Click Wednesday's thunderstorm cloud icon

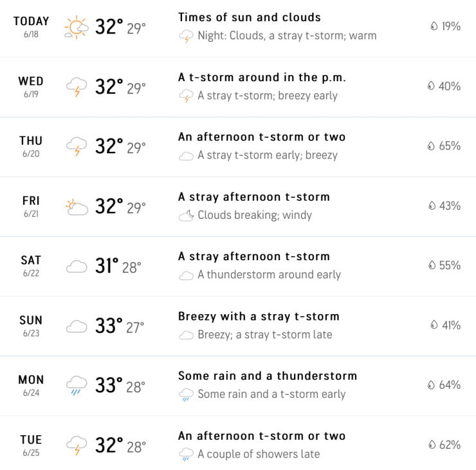tap(77, 87)
